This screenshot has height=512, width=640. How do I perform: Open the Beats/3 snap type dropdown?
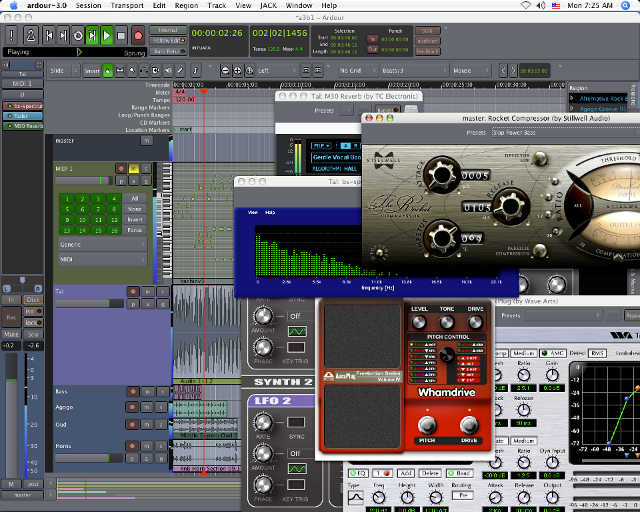pyautogui.click(x=414, y=71)
